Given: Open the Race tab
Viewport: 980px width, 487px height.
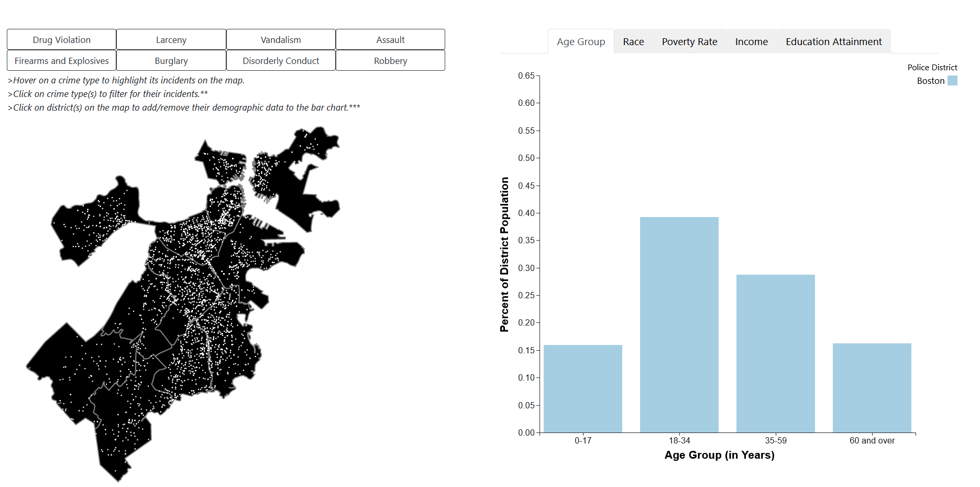Looking at the screenshot, I should [633, 41].
